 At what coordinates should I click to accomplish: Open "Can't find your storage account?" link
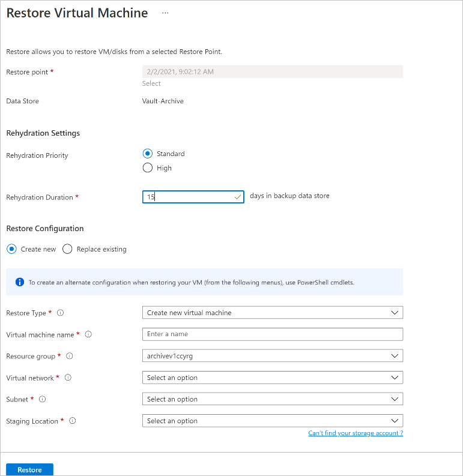pos(356,433)
